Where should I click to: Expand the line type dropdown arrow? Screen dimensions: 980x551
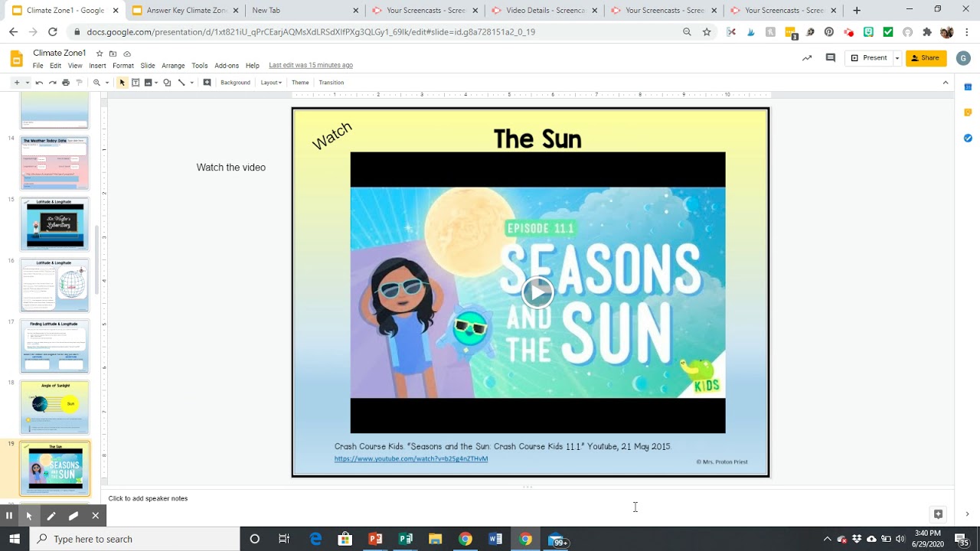coord(191,83)
